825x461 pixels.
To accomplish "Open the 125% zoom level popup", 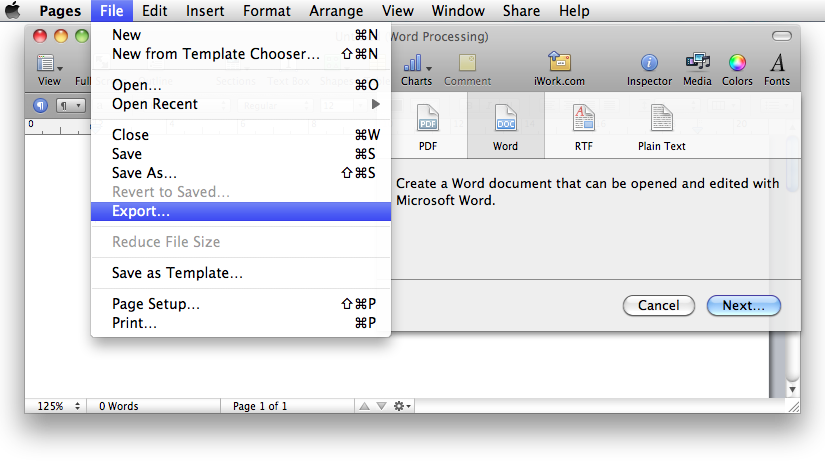I will (x=56, y=406).
